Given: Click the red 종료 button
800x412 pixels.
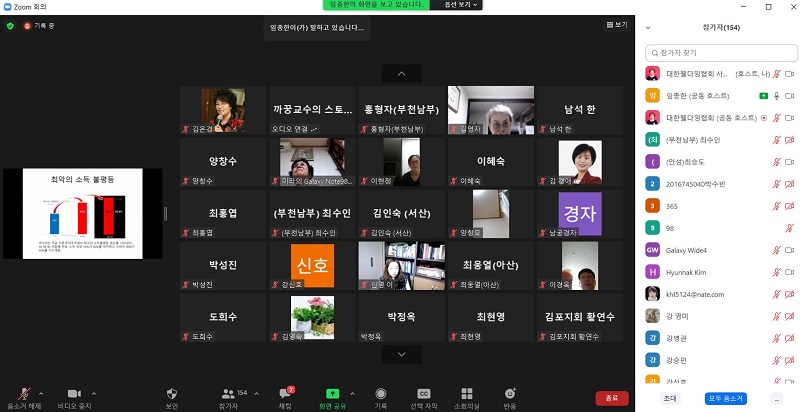Looking at the screenshot, I should point(611,398).
